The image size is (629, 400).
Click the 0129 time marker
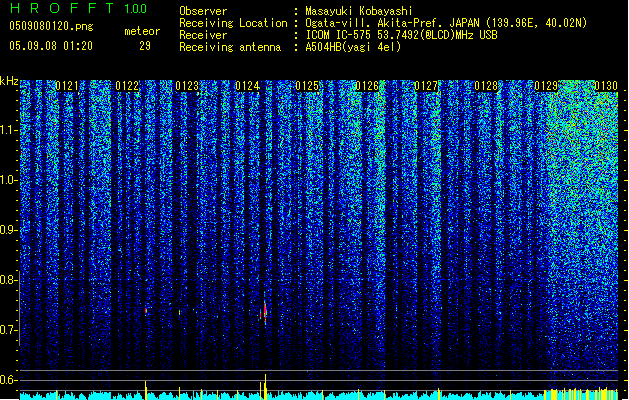[x=546, y=86]
